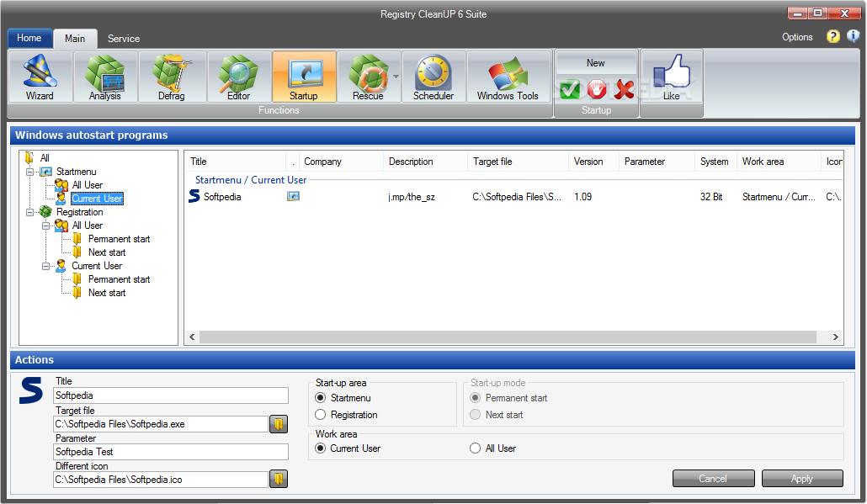Collapse Current User under Registration

click(46, 266)
